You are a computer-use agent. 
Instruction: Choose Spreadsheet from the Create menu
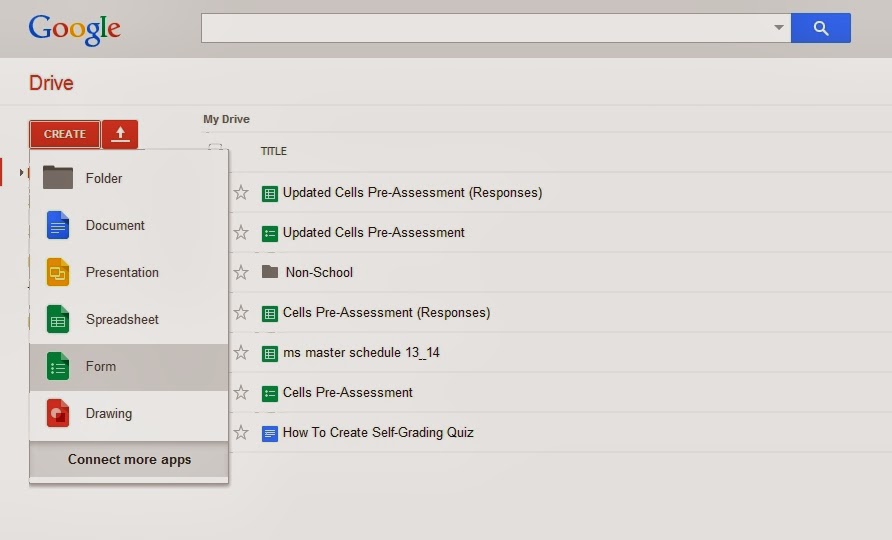click(x=129, y=319)
